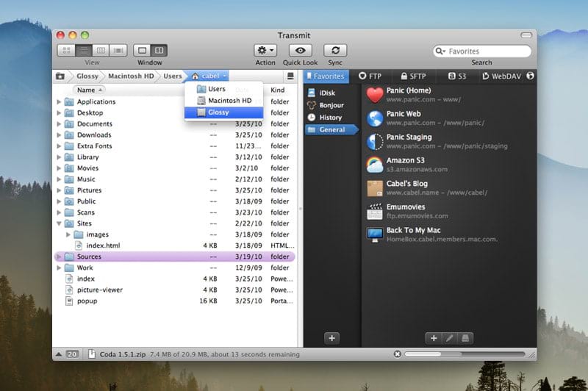Screen dimensions: 588x391
Task: Select the General favorites folder
Action: [332, 129]
